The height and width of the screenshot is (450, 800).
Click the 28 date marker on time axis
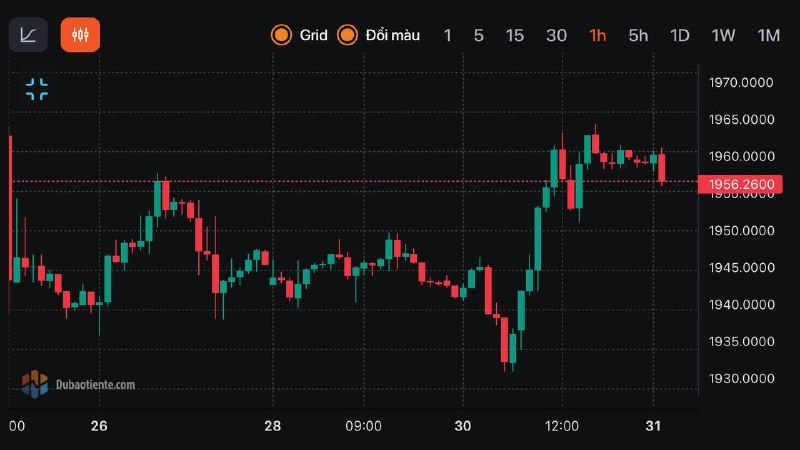pos(272,426)
